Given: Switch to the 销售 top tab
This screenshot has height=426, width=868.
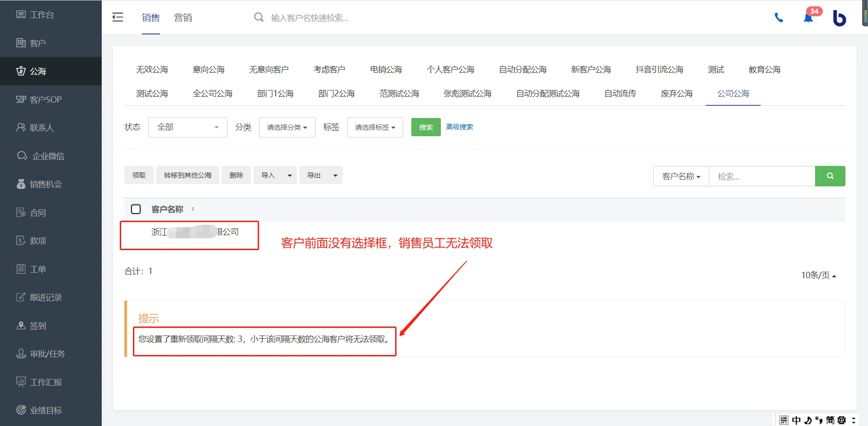Looking at the screenshot, I should (x=151, y=18).
